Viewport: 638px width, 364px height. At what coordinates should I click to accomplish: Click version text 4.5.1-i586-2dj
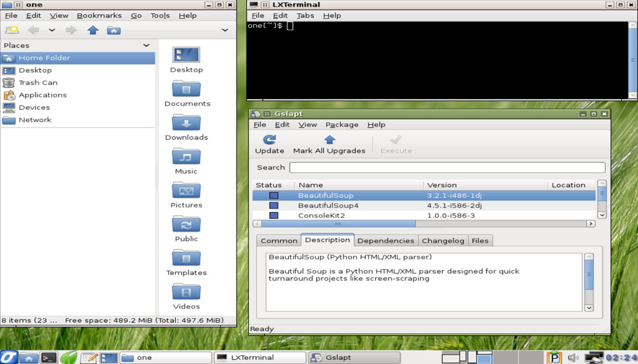point(454,206)
